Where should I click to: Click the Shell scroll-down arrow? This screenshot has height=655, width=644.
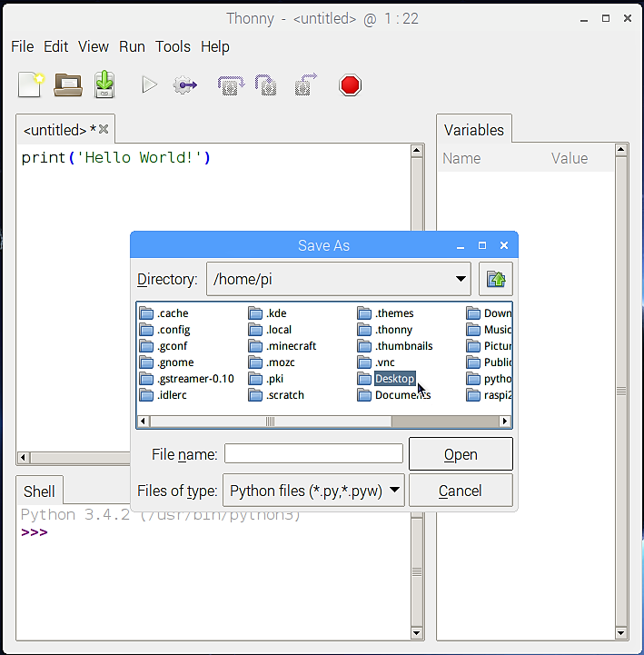coord(416,632)
